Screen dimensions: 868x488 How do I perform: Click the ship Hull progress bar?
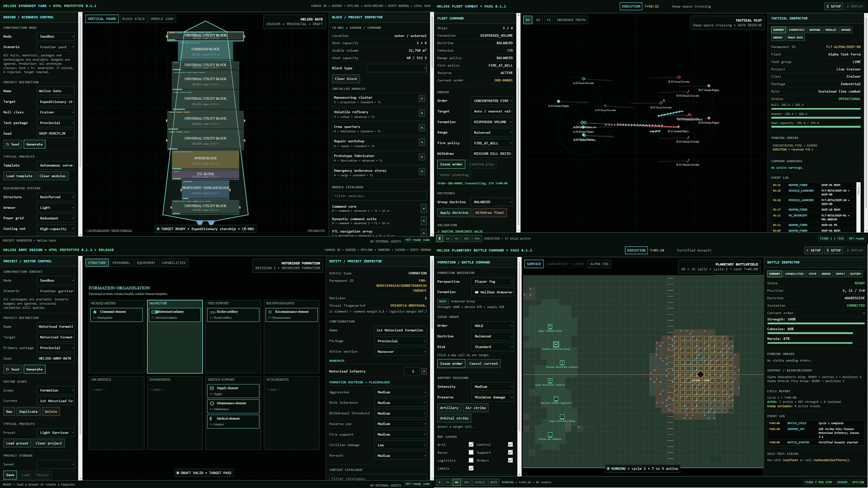(816, 109)
